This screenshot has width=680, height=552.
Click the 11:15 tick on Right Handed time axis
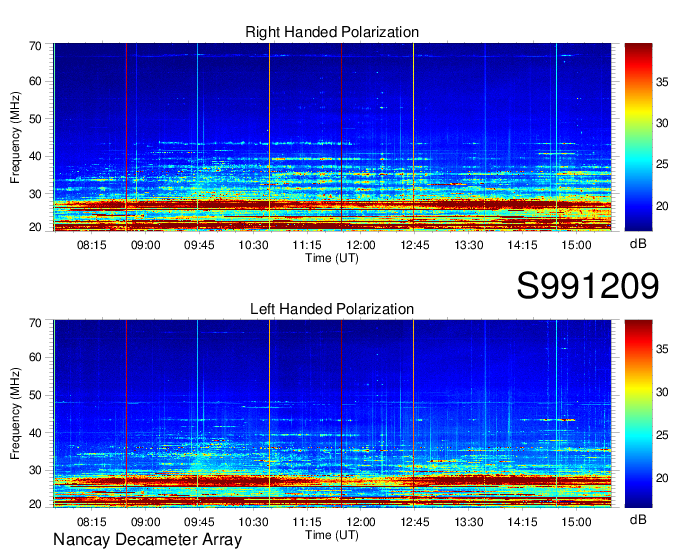(307, 245)
